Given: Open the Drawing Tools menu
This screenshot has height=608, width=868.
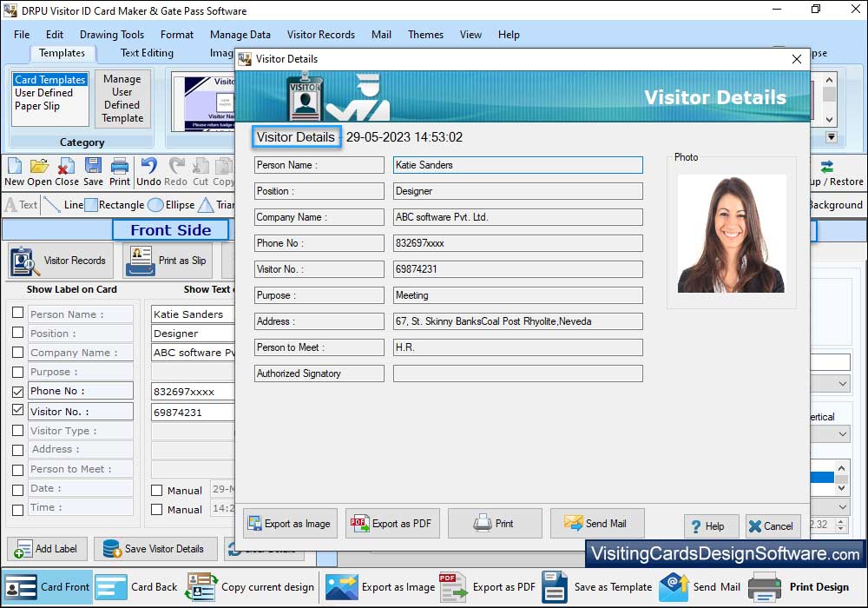Looking at the screenshot, I should coord(112,35).
